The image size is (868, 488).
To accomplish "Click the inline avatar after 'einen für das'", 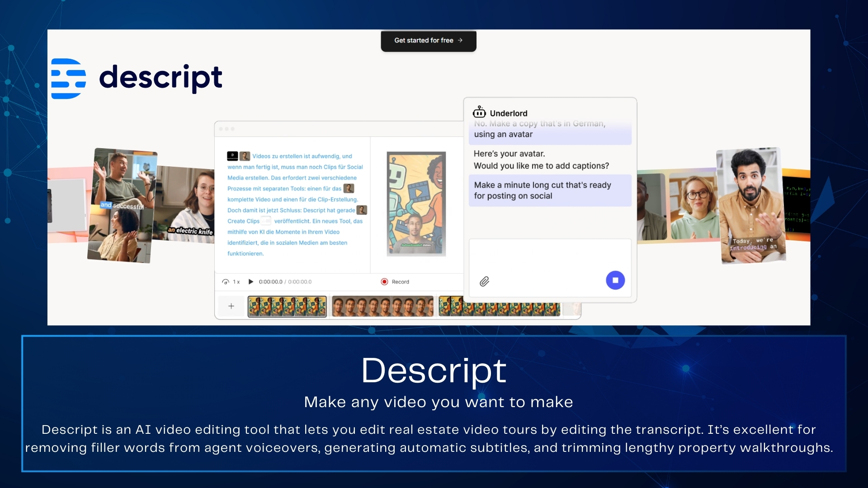I will (349, 188).
